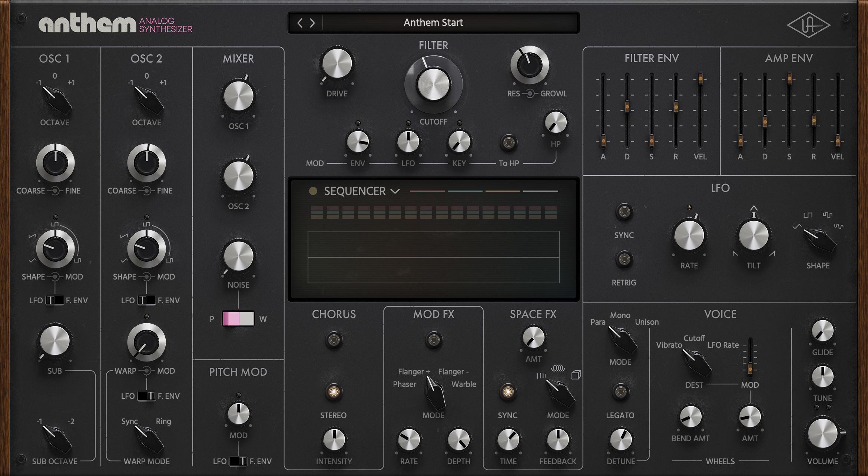Click the OSC 2 OCTAVE selector knob
The width and height of the screenshot is (868, 476).
[148, 99]
